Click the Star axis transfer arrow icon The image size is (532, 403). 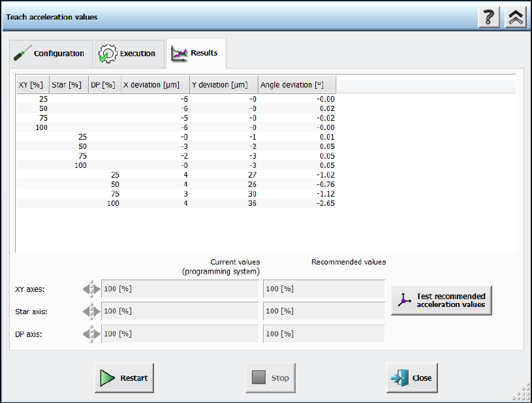(x=91, y=312)
